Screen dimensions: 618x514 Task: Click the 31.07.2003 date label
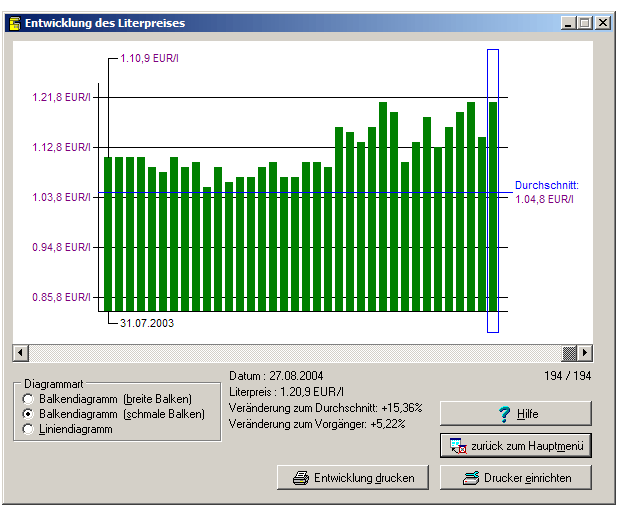tap(147, 323)
